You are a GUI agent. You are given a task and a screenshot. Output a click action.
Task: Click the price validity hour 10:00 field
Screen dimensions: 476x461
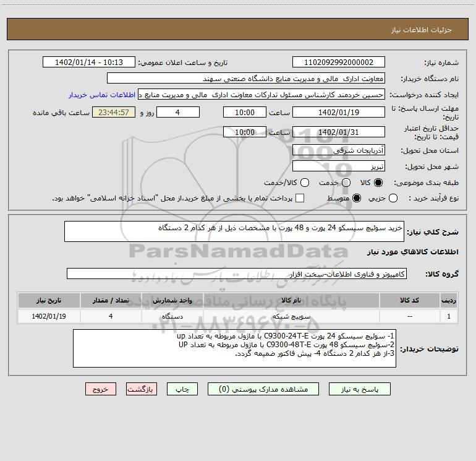pyautogui.click(x=245, y=132)
